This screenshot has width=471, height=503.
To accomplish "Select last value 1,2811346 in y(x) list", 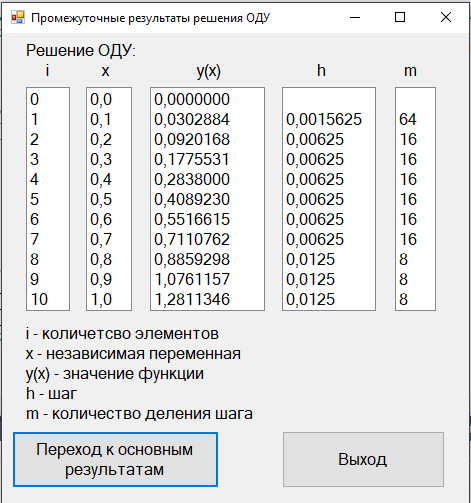I will [x=192, y=299].
